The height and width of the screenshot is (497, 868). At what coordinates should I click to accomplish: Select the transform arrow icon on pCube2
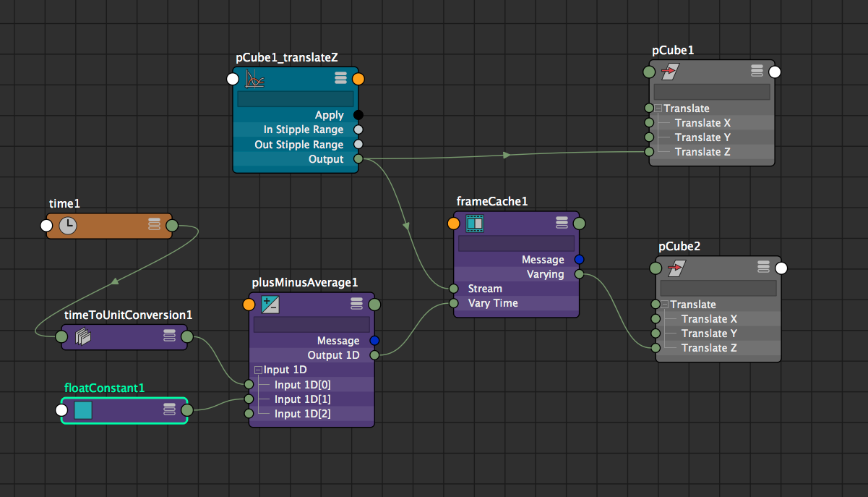(x=676, y=267)
